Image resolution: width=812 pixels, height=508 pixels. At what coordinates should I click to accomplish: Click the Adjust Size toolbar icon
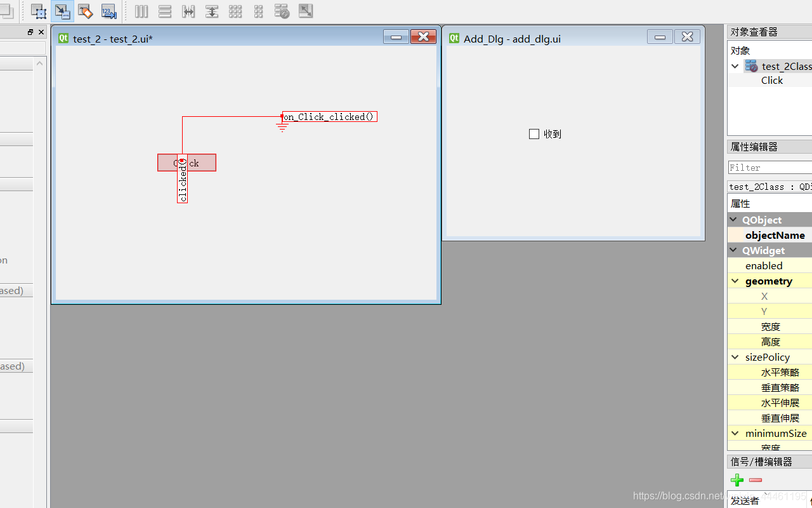click(x=306, y=11)
